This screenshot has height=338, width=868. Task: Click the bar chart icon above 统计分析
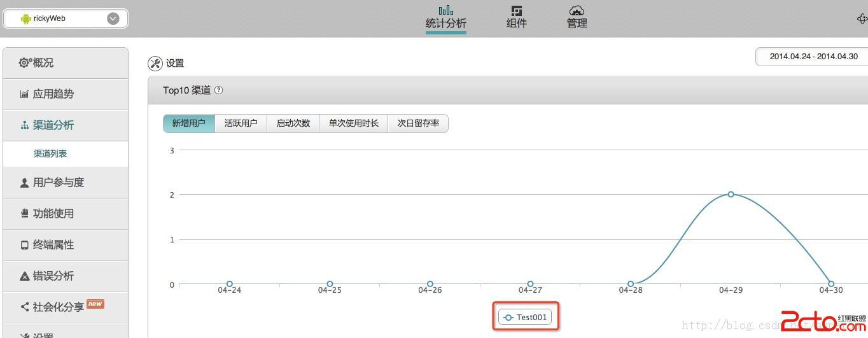446,10
